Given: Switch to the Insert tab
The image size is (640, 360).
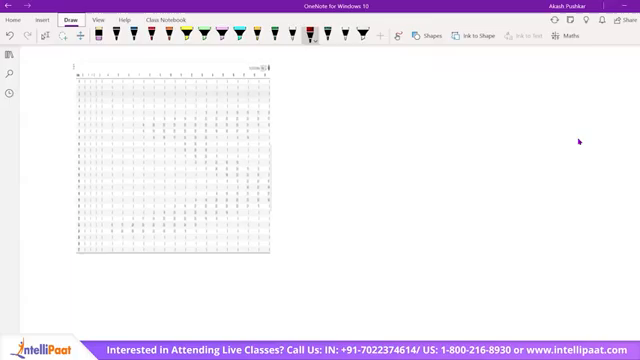Looking at the screenshot, I should click(42, 20).
